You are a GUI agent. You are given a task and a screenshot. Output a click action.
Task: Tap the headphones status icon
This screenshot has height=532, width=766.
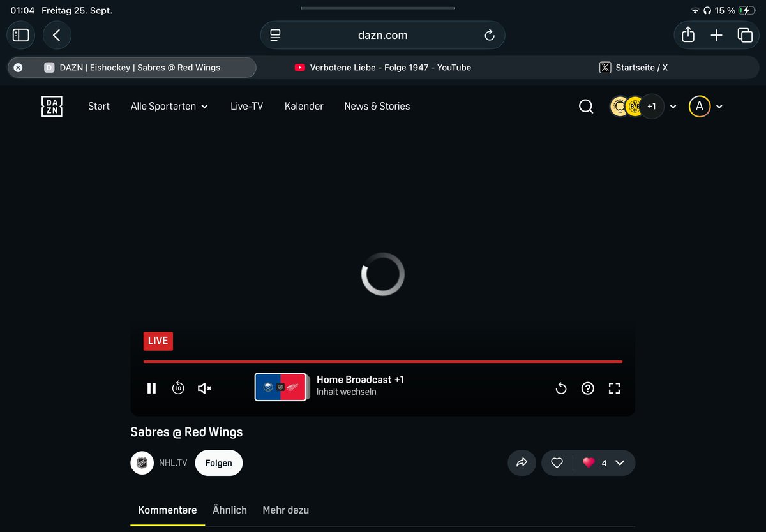707,11
